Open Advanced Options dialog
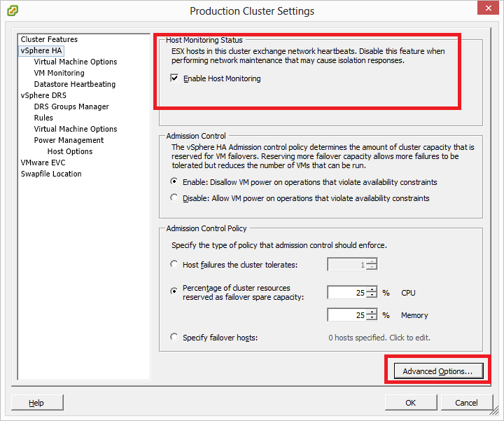 tap(438, 371)
